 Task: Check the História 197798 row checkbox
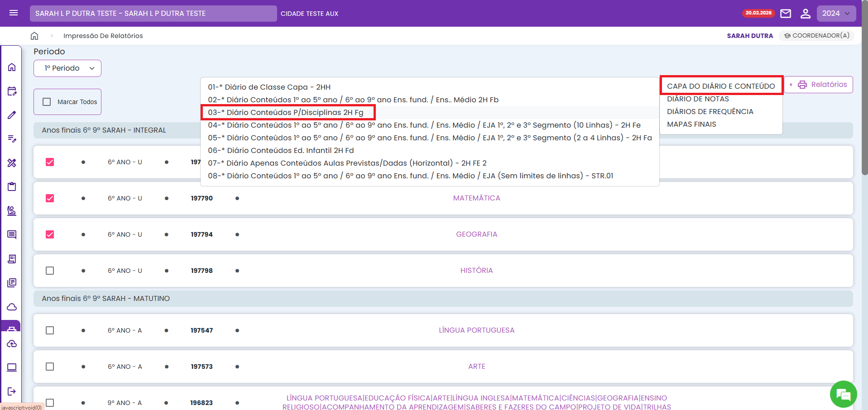50,271
